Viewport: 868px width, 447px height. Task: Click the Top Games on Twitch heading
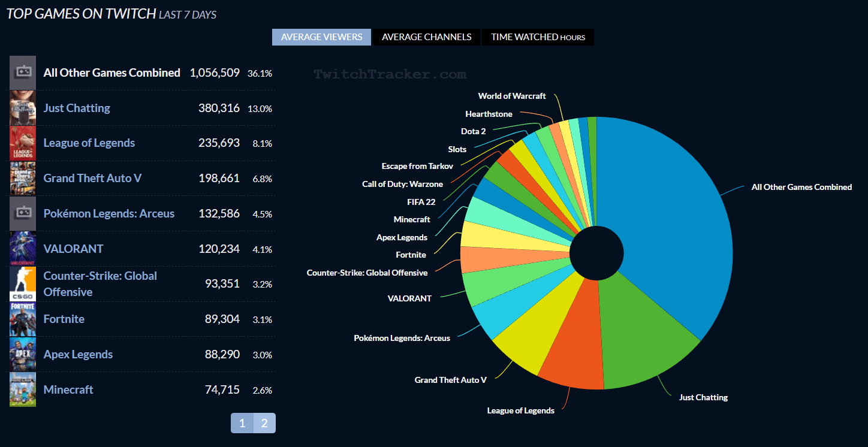click(81, 14)
